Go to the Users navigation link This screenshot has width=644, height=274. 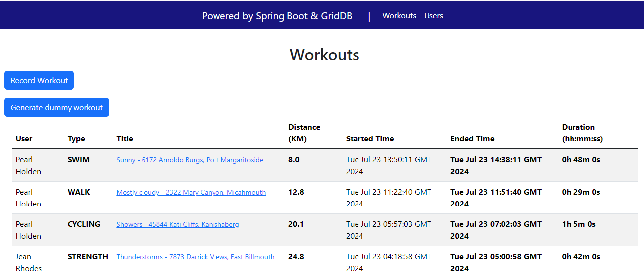[x=433, y=16]
